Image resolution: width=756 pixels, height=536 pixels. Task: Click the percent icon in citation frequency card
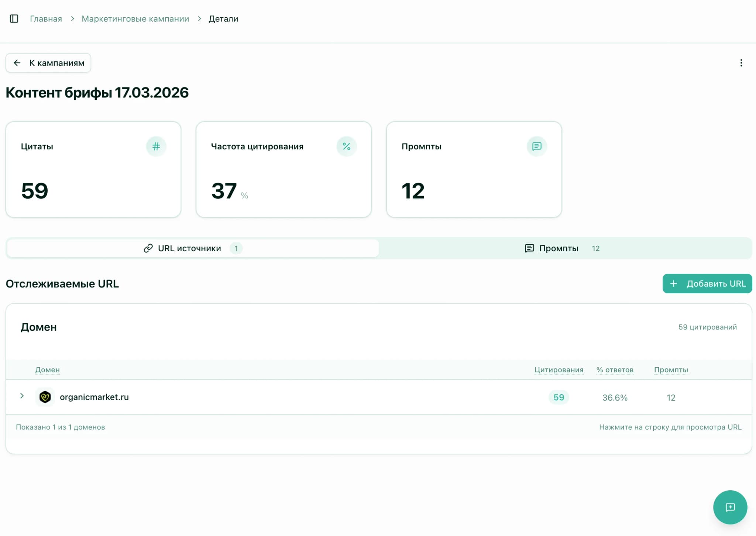pos(346,146)
